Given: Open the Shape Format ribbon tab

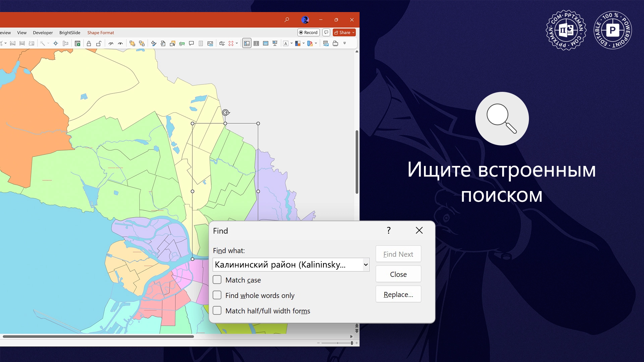Looking at the screenshot, I should point(100,33).
